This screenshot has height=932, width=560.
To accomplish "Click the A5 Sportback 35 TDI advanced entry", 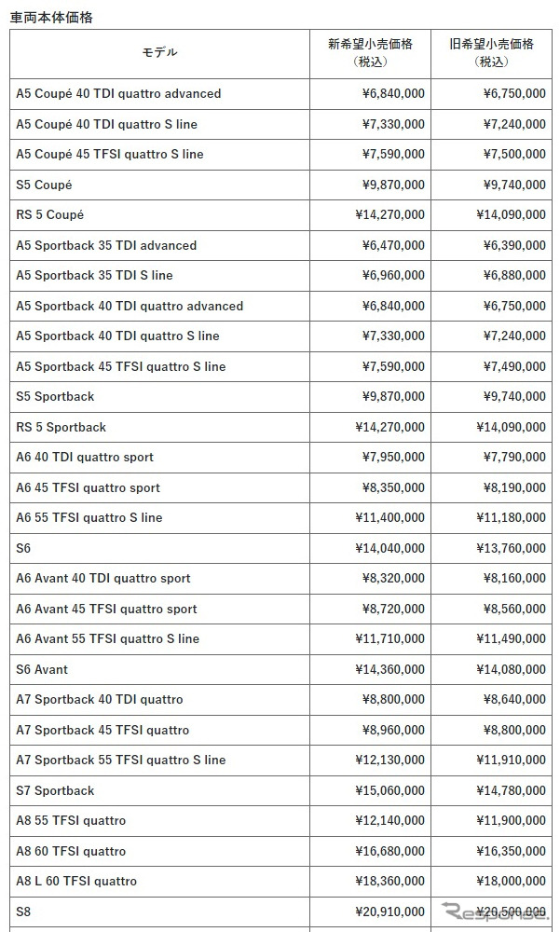I will [106, 245].
